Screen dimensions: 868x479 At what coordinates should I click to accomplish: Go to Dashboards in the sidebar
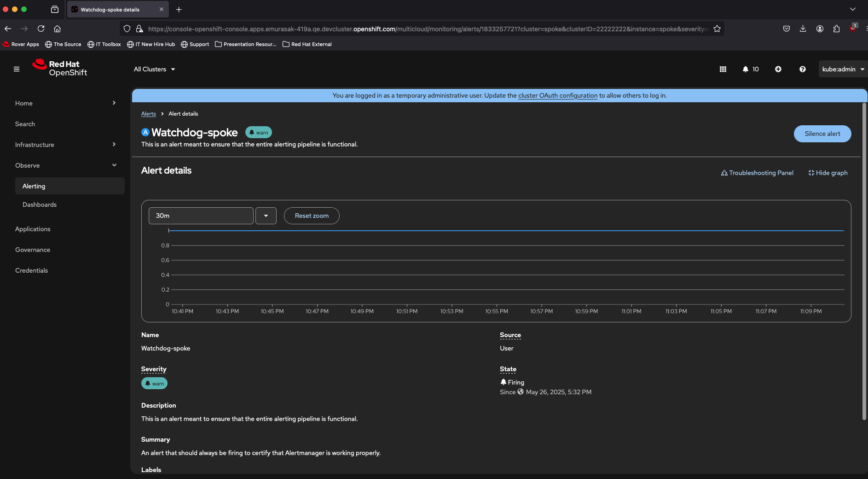click(x=40, y=204)
